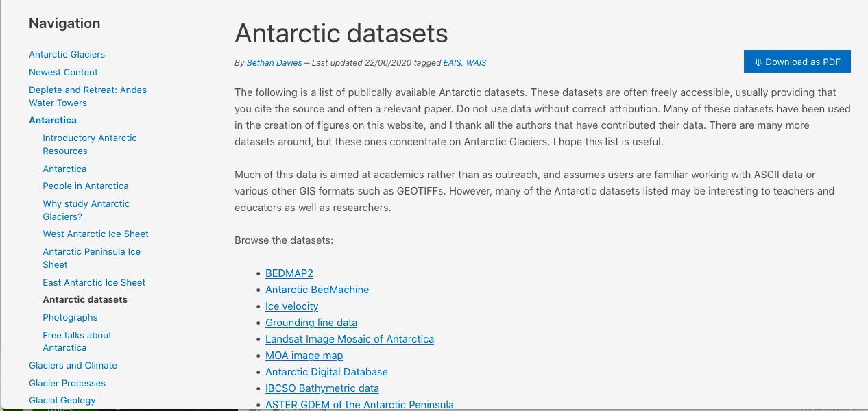This screenshot has height=411, width=868.
Task: Open the BEDMAP2 dataset link
Action: [289, 273]
